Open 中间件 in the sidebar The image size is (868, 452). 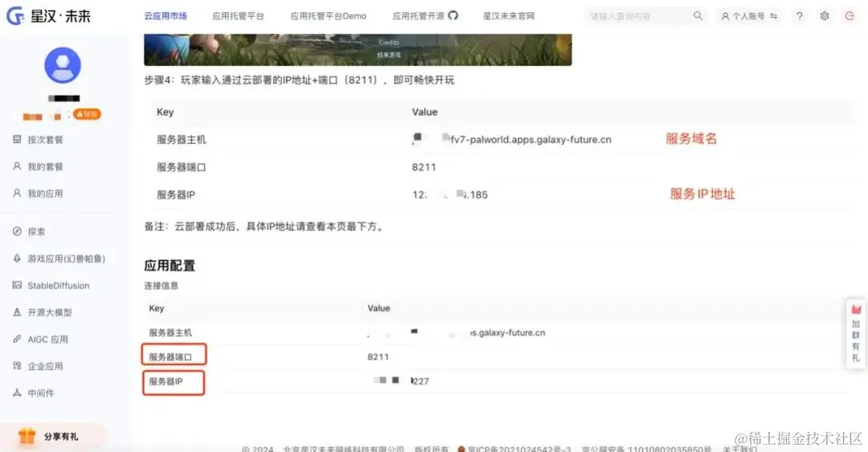pos(41,393)
